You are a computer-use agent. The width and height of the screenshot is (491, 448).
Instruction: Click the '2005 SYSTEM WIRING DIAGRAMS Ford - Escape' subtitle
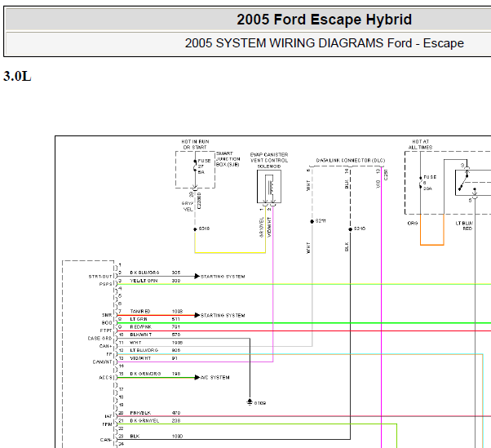click(324, 43)
